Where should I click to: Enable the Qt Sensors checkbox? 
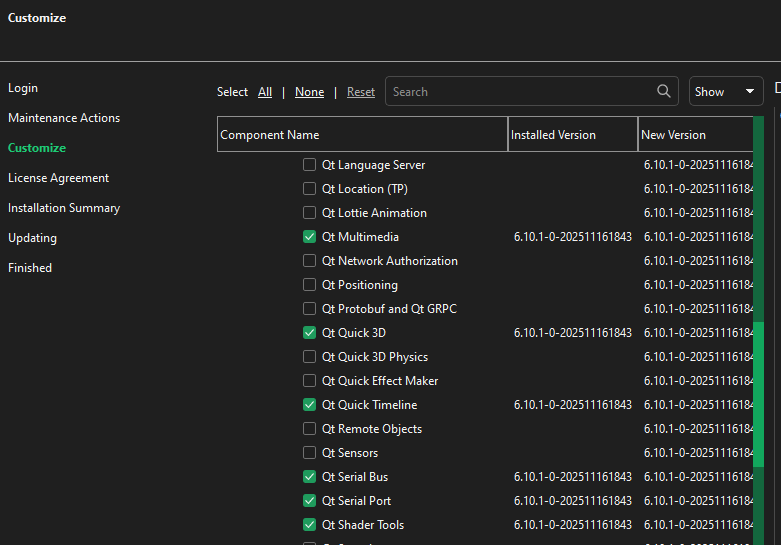click(310, 453)
